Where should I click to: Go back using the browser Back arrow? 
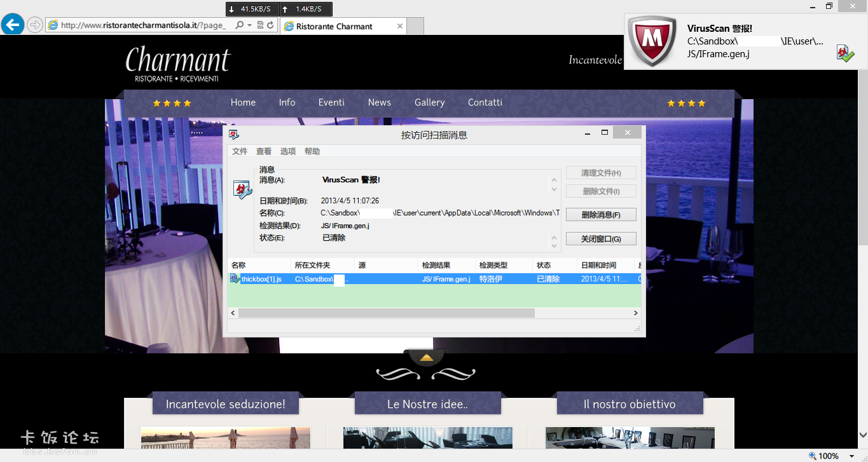(12, 25)
